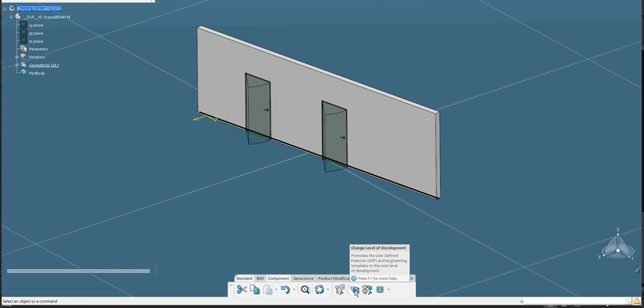Click the key-and-structure icon left of Change Level
The height and width of the screenshot is (308, 644).
coord(339,289)
